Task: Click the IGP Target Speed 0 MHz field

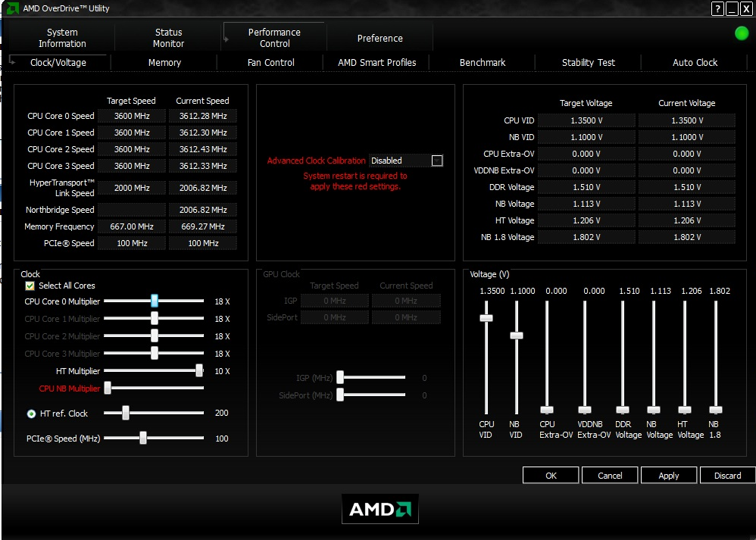Action: [335, 301]
